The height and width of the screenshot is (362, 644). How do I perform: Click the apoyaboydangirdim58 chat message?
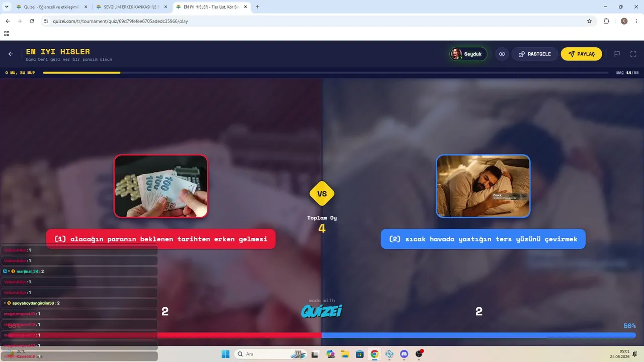tap(79, 303)
